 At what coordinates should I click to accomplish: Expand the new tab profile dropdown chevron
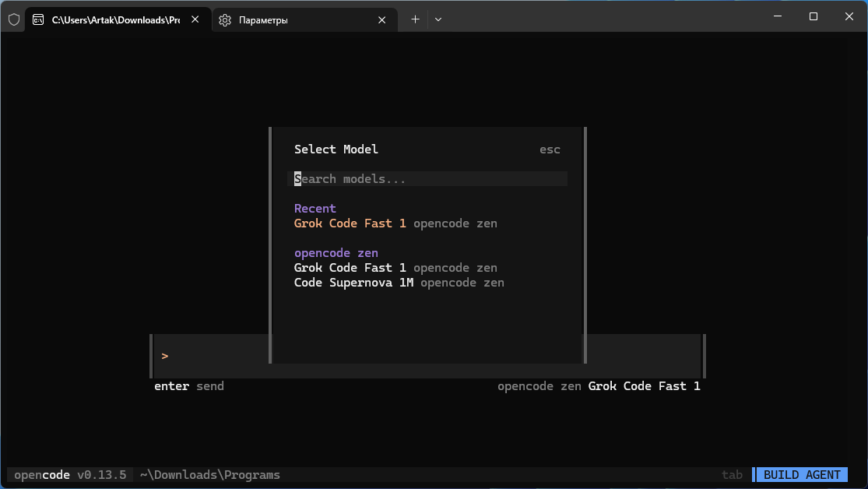point(438,19)
